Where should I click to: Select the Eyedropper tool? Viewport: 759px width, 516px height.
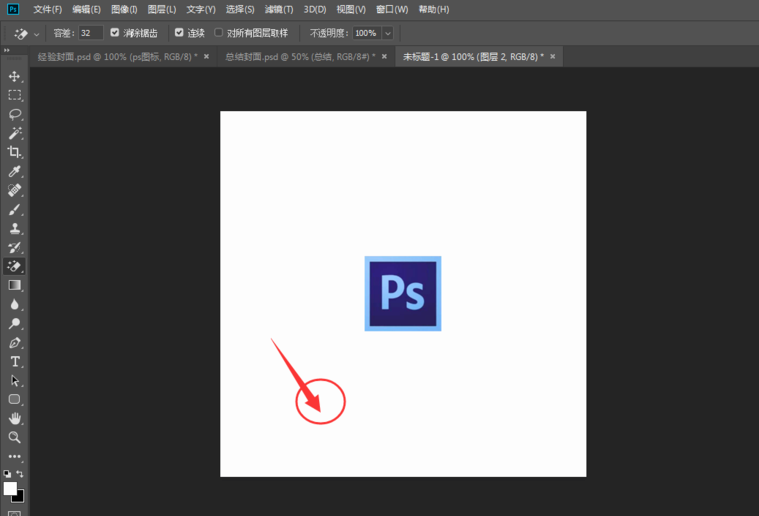[x=15, y=171]
